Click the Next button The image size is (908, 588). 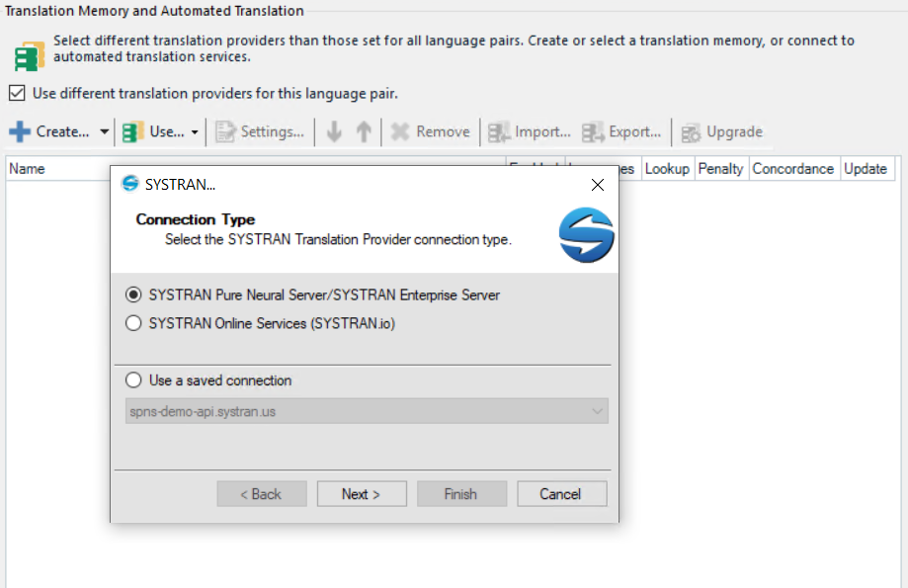tap(362, 494)
